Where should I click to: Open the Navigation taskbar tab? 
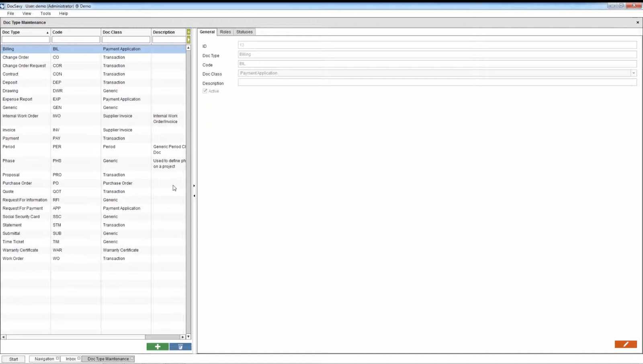44,358
